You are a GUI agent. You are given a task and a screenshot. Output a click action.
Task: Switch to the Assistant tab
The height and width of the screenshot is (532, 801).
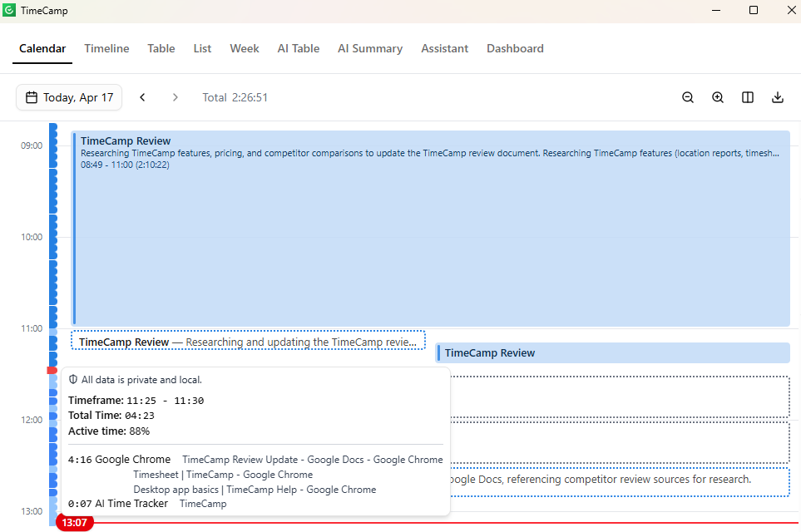pos(444,48)
